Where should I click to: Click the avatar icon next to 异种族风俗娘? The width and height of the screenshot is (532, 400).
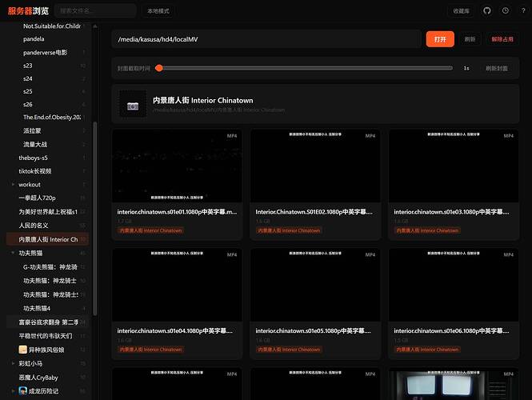click(x=22, y=350)
